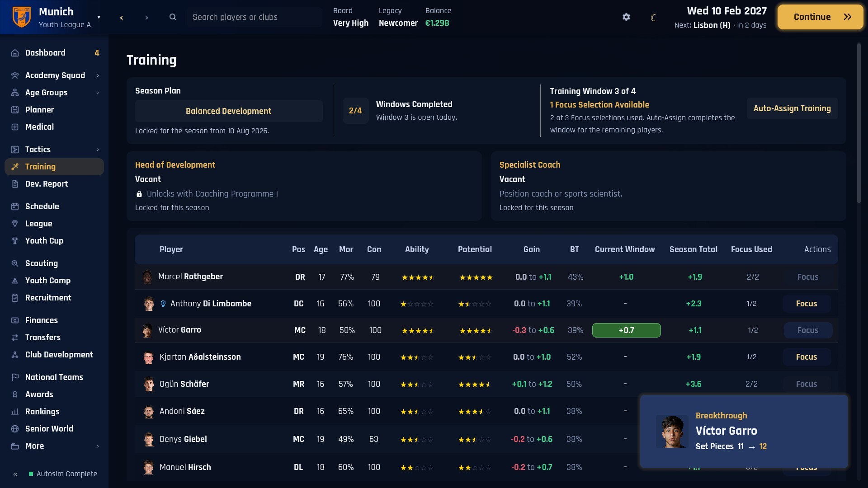Open settings gear icon in the top bar

(x=626, y=17)
